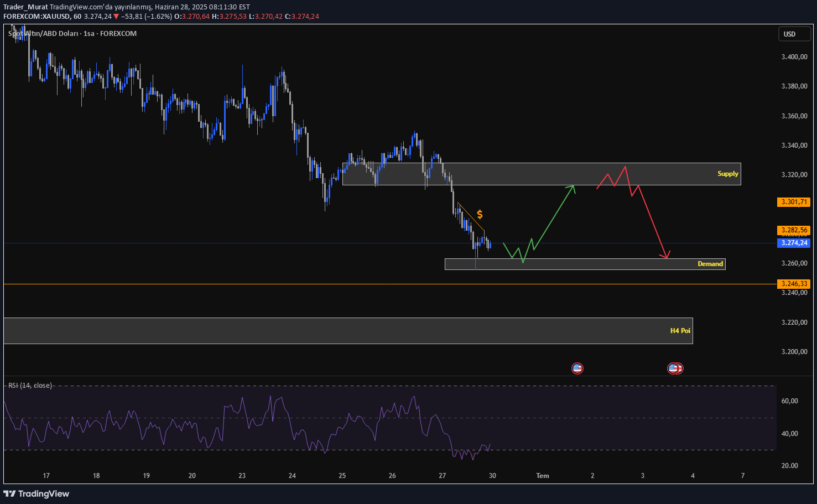This screenshot has width=817, height=504.
Task: Click the date label 19 on time axis
Action: (x=146, y=476)
